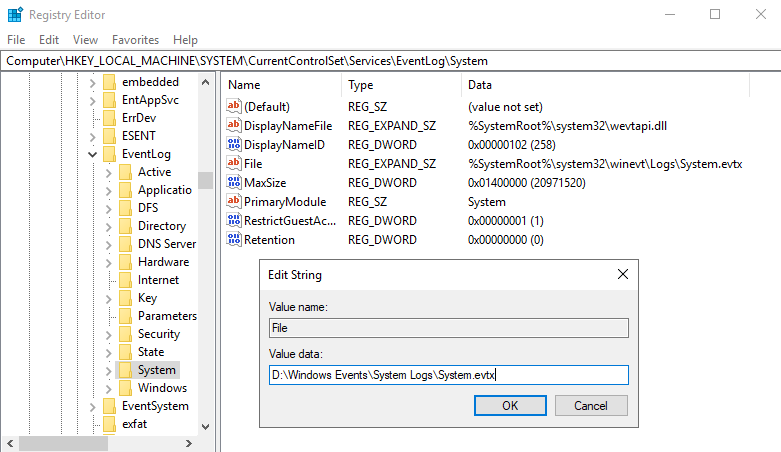Image resolution: width=781 pixels, height=452 pixels.
Task: Click the 0x00000102 (258) data cell
Action: [x=512, y=145]
